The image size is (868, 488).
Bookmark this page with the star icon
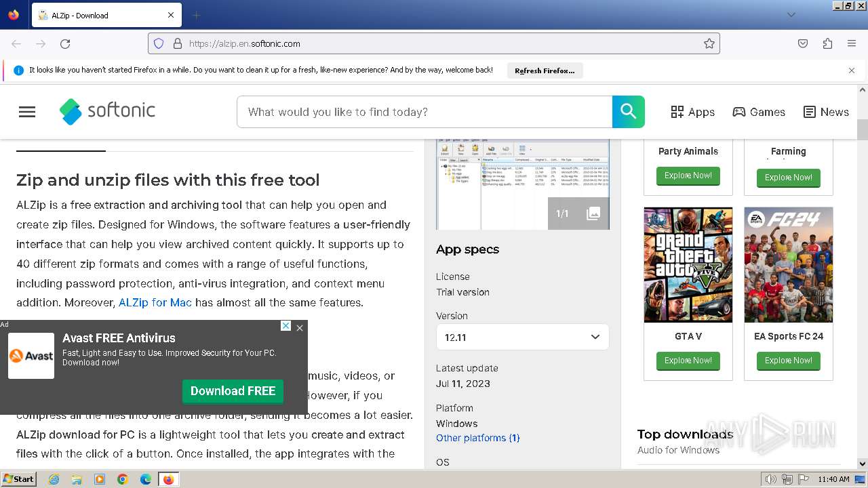pyautogui.click(x=709, y=43)
